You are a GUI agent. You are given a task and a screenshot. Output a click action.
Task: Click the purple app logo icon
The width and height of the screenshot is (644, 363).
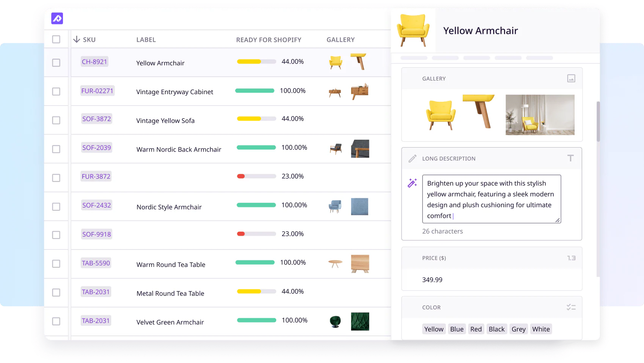[57, 18]
